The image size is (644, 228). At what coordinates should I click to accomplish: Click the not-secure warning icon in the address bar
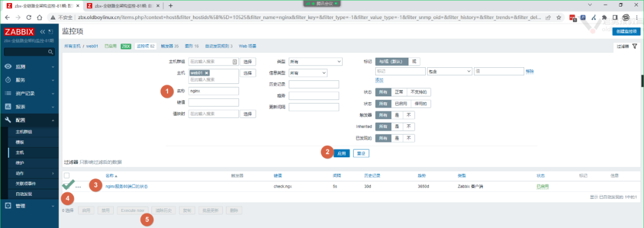click(52, 18)
